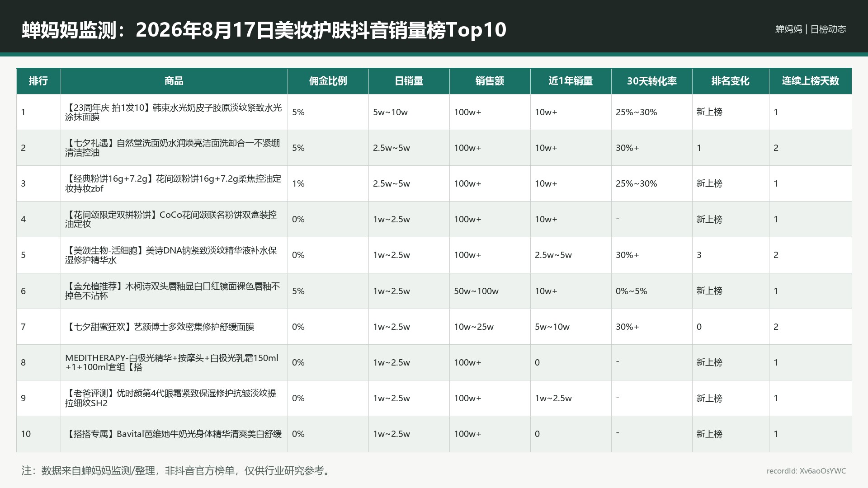This screenshot has width=868, height=488.
Task: Click the 2.5w~5w daily sales cell in row 3
Action: [409, 183]
